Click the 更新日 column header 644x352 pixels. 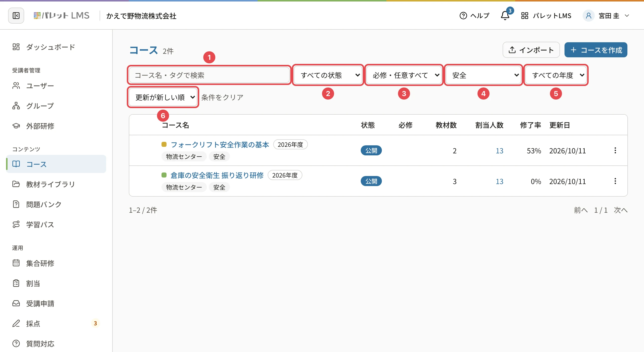tap(559, 125)
